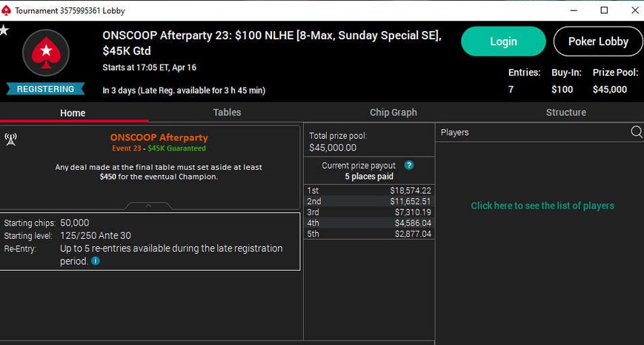Click the Players search field

click(x=533, y=132)
